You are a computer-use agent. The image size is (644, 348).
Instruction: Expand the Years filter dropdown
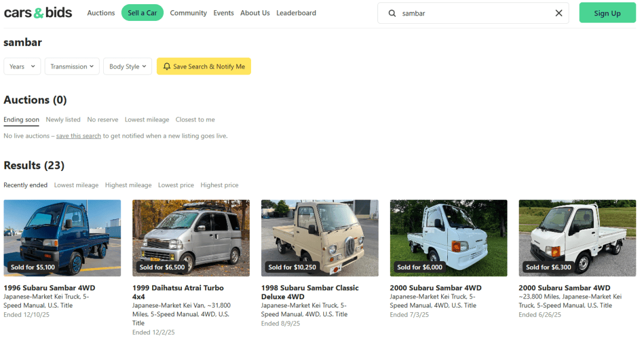[x=22, y=67]
